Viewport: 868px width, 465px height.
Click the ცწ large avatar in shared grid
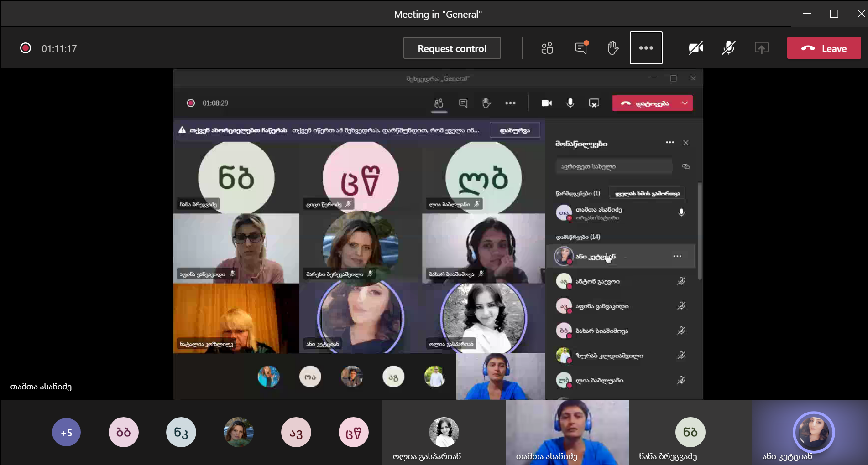tap(361, 177)
